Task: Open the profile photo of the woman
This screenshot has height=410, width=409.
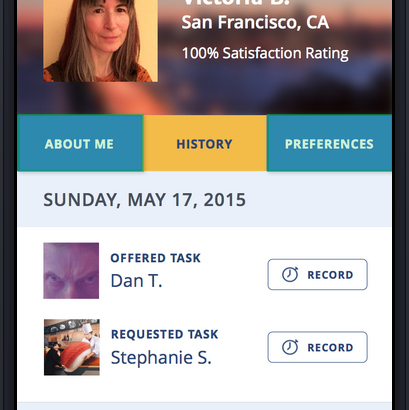Action: coord(100,41)
